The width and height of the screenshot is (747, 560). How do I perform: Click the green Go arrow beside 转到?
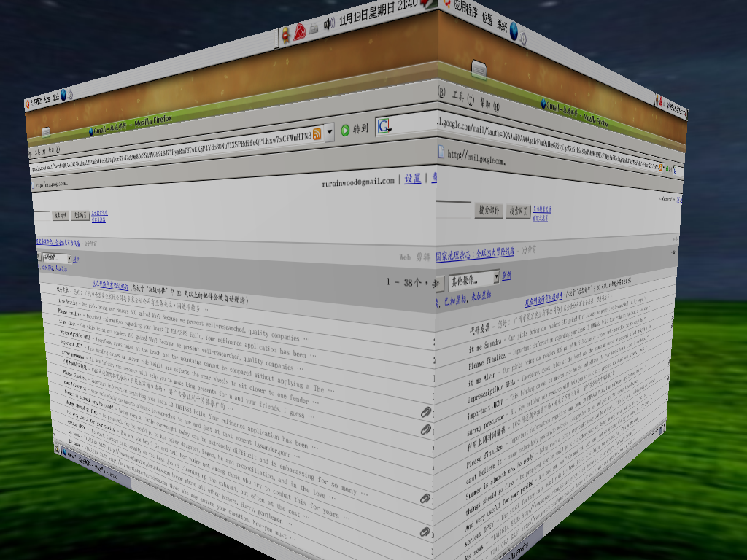tap(345, 130)
